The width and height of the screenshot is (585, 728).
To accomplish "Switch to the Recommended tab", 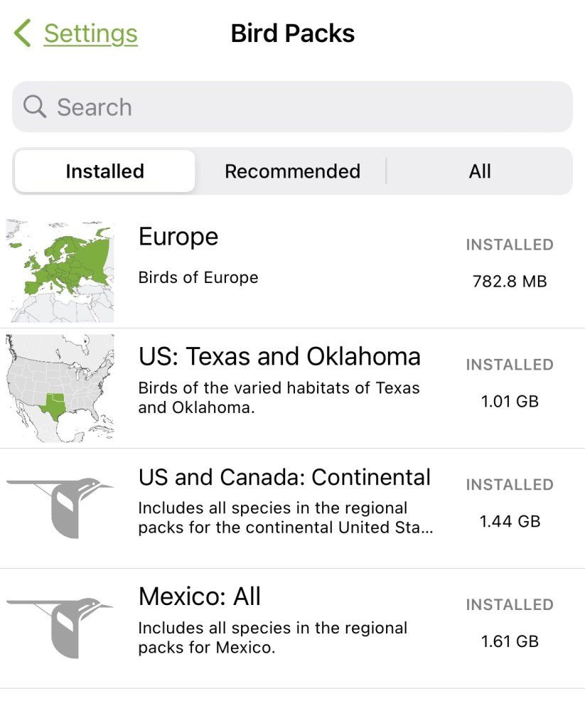I will coord(292,171).
